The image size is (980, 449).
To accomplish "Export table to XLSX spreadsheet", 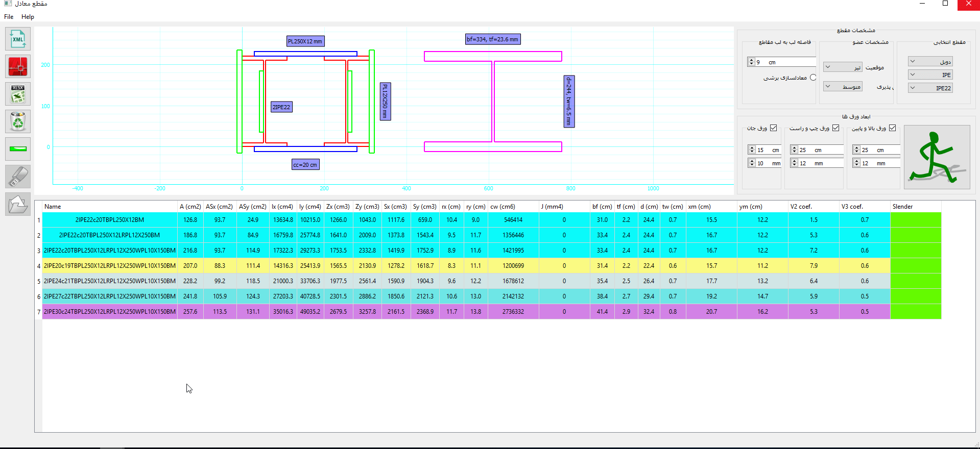I will tap(18, 94).
